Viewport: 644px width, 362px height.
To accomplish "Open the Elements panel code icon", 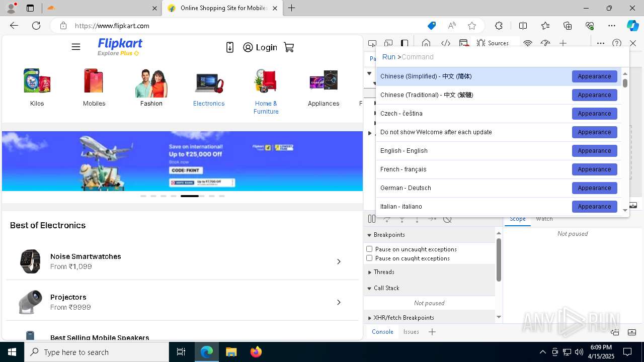I will pos(445,43).
